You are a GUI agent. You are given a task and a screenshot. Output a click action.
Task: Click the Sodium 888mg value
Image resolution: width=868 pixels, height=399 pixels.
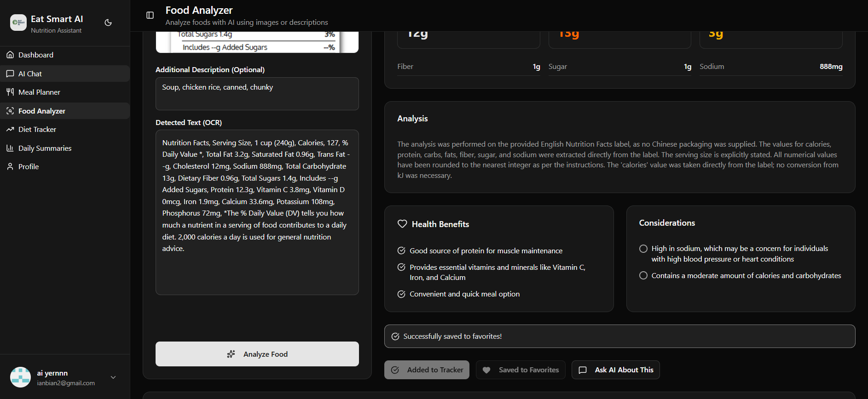[x=831, y=67]
